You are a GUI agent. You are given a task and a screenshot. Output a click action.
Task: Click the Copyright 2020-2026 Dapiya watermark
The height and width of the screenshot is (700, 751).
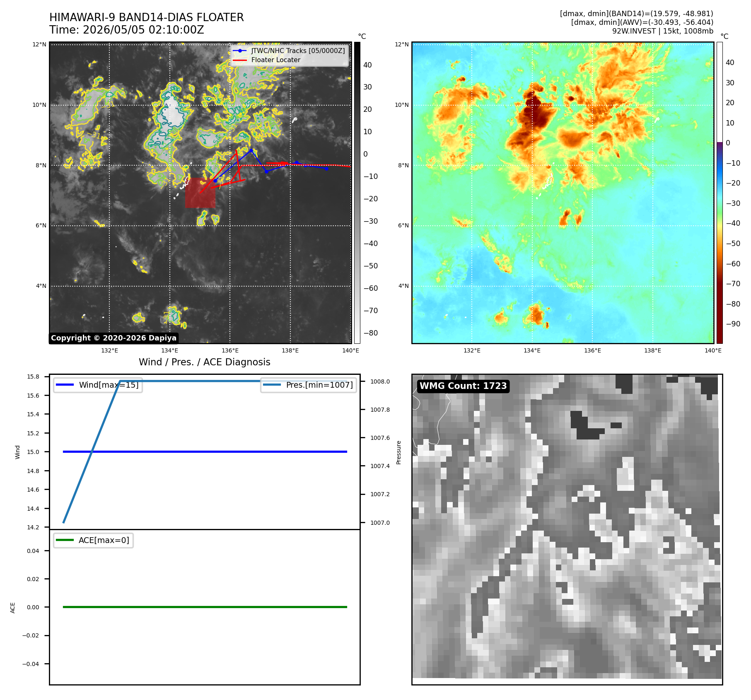(x=113, y=338)
